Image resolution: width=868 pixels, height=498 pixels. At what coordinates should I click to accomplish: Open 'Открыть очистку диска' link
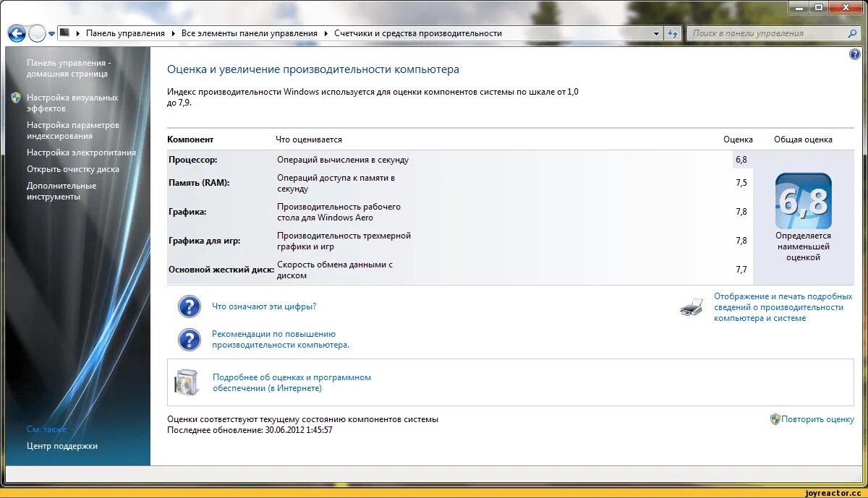click(73, 169)
